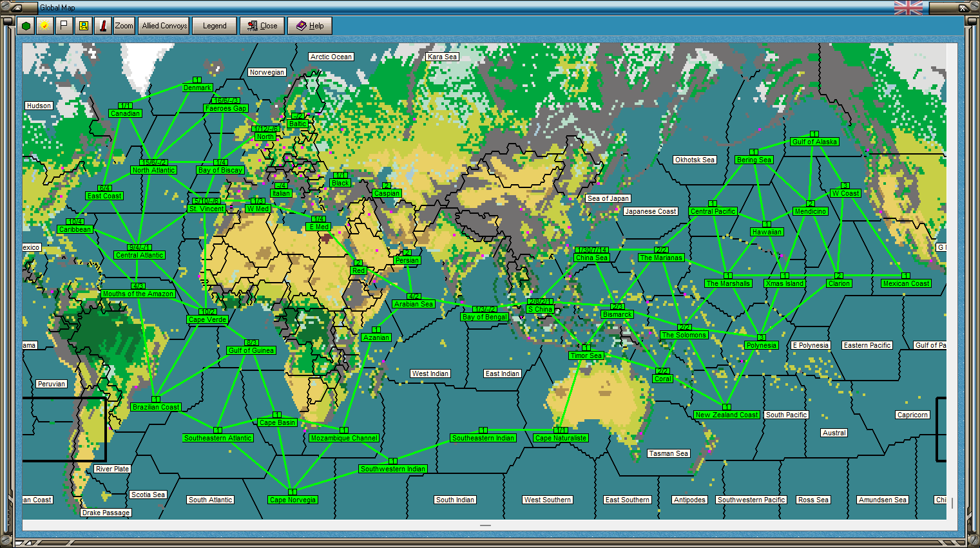Click the China Sea label

pos(591,258)
